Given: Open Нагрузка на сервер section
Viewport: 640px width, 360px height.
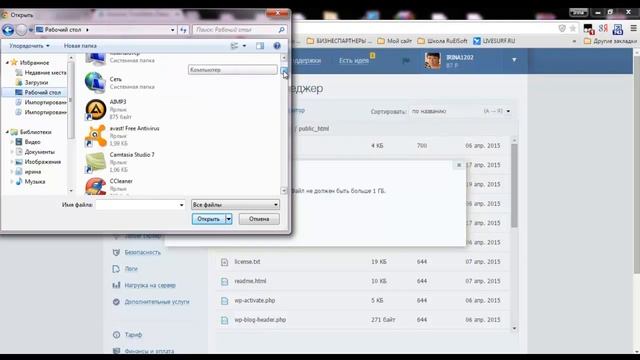Looking at the screenshot, I should tap(150, 285).
